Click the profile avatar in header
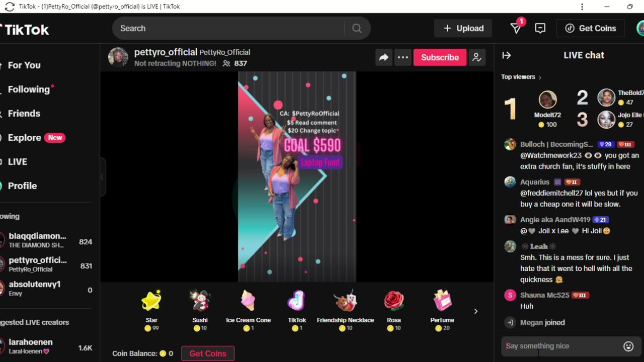 click(640, 28)
